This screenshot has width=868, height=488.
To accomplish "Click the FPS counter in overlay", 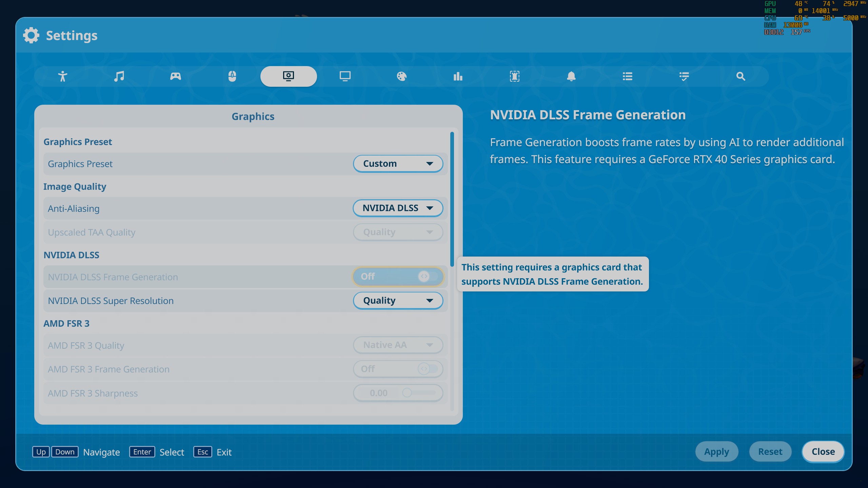I will click(800, 32).
